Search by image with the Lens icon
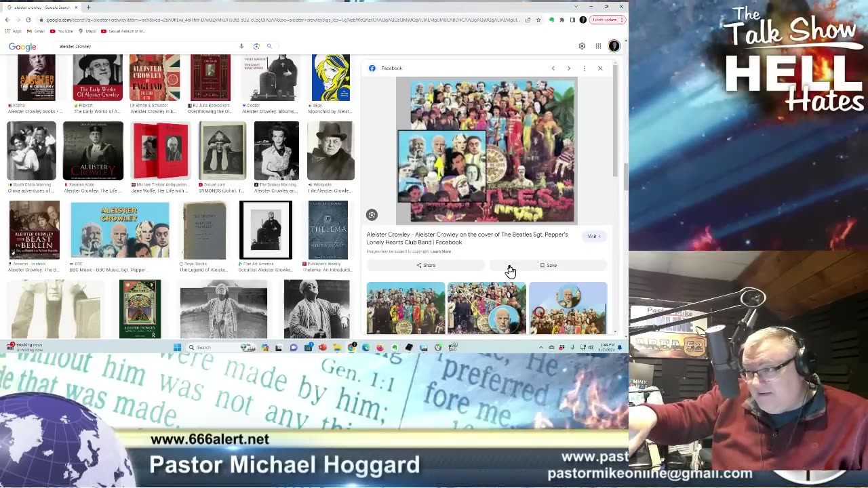868x488 pixels. [x=256, y=46]
